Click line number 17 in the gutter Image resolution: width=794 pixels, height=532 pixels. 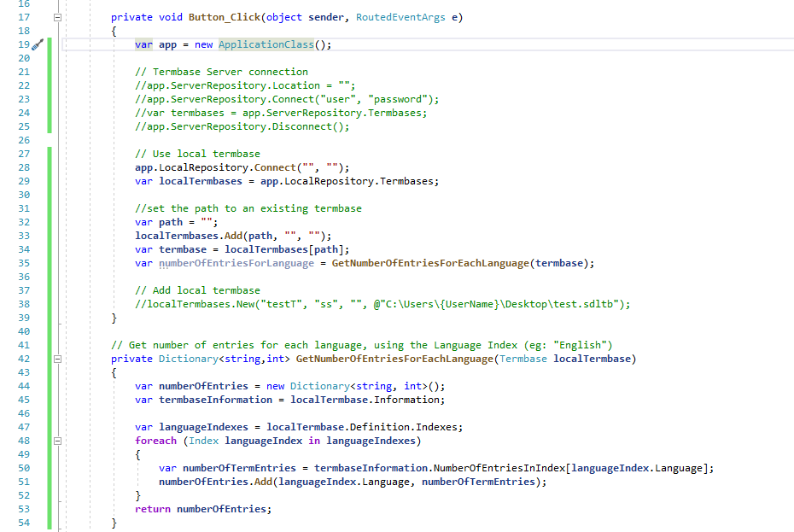(x=24, y=17)
